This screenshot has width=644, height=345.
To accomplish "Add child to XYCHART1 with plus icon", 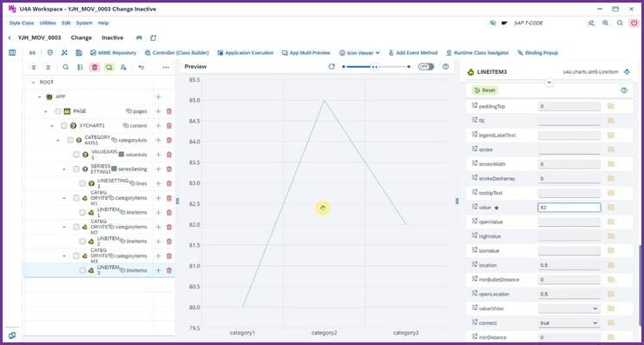I will point(158,126).
